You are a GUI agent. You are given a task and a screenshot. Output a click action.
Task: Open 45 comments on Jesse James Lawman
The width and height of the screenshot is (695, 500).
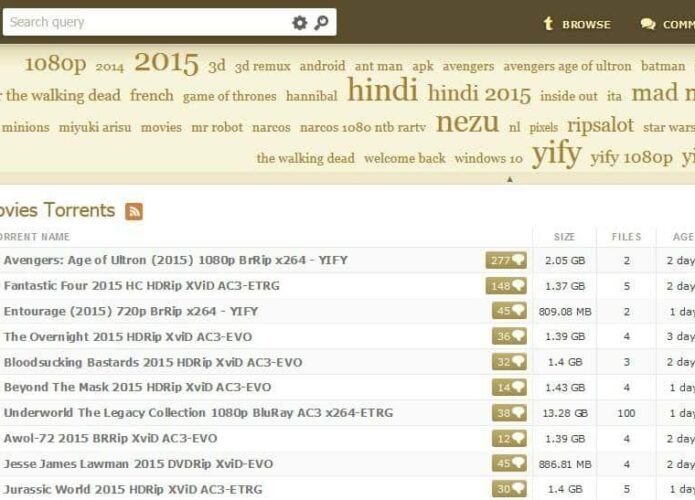(509, 464)
